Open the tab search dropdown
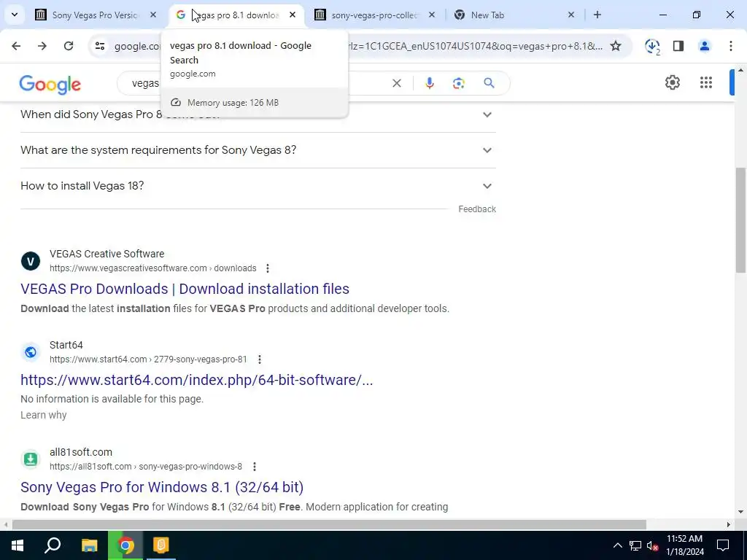The height and width of the screenshot is (560, 747). 15,15
